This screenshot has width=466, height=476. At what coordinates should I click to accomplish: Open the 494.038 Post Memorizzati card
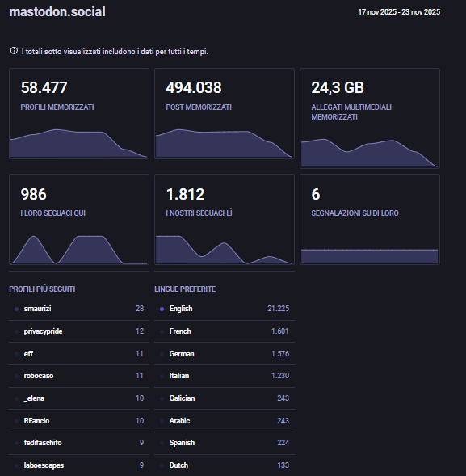point(225,113)
